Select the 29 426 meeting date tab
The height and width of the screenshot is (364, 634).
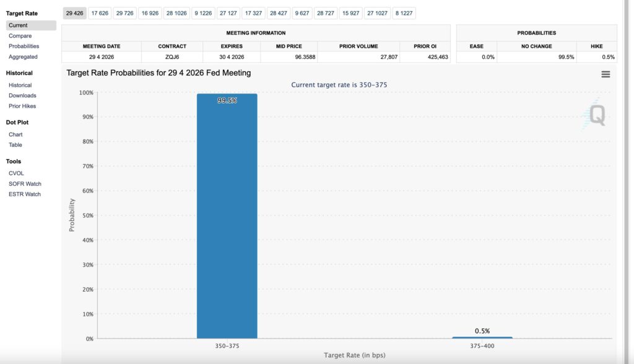(74, 13)
